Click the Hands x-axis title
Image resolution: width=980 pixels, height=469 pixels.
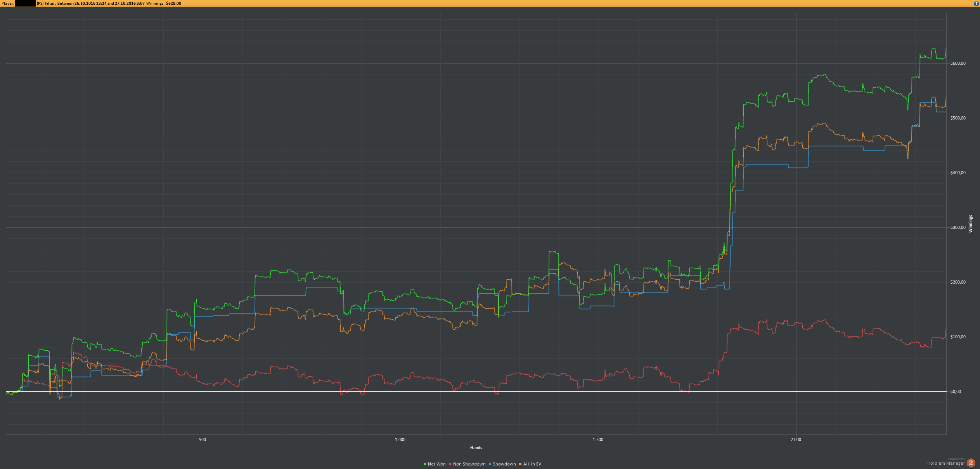click(x=476, y=448)
